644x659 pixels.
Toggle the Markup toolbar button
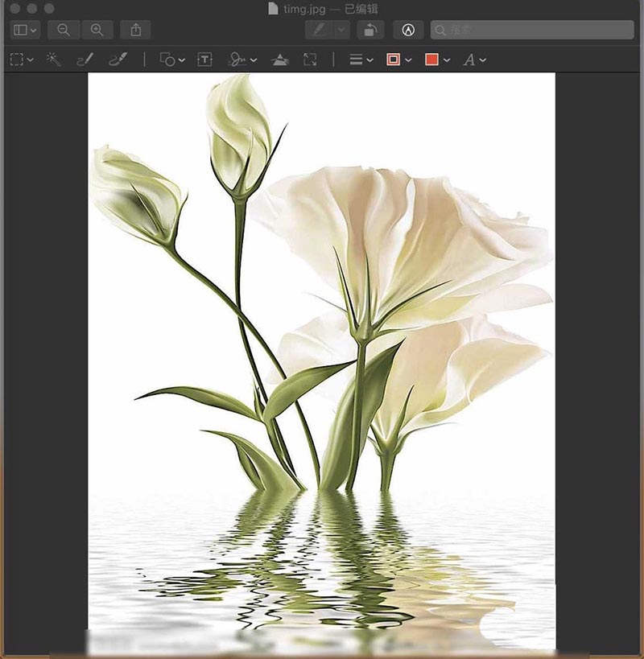coord(408,30)
